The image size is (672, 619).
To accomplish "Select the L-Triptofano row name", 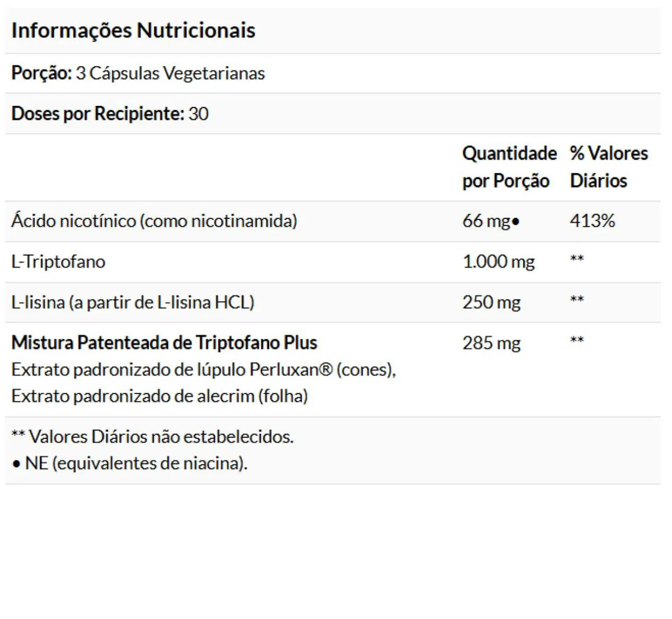I will click(58, 262).
